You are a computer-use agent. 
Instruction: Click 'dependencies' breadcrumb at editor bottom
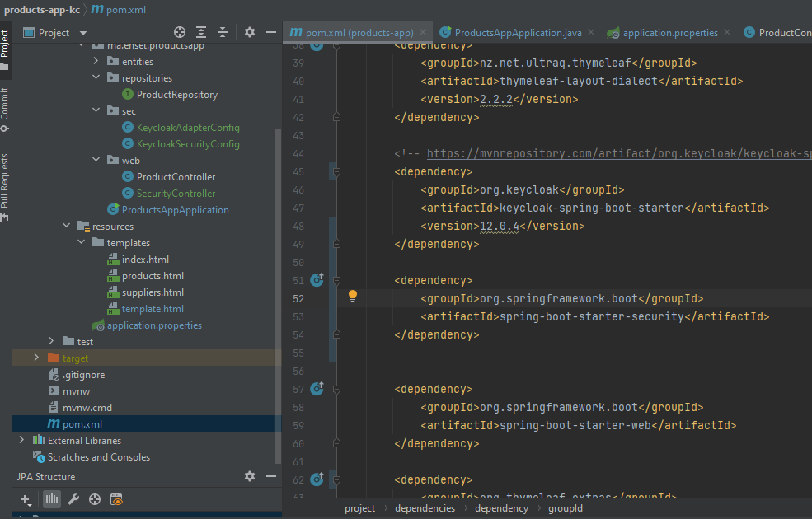pos(425,508)
